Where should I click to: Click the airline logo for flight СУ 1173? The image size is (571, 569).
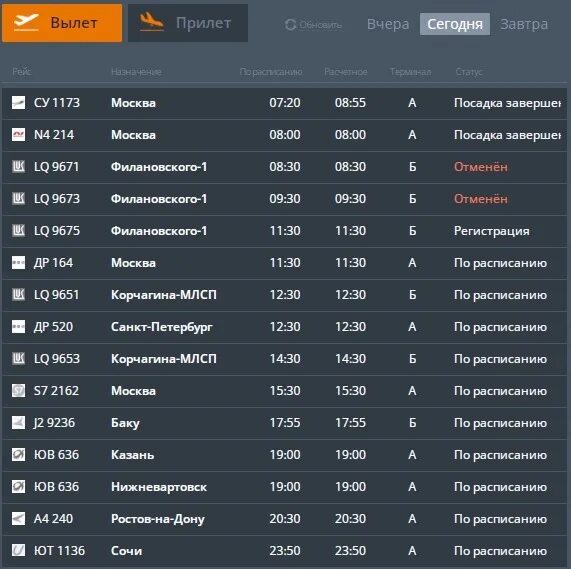click(18, 103)
